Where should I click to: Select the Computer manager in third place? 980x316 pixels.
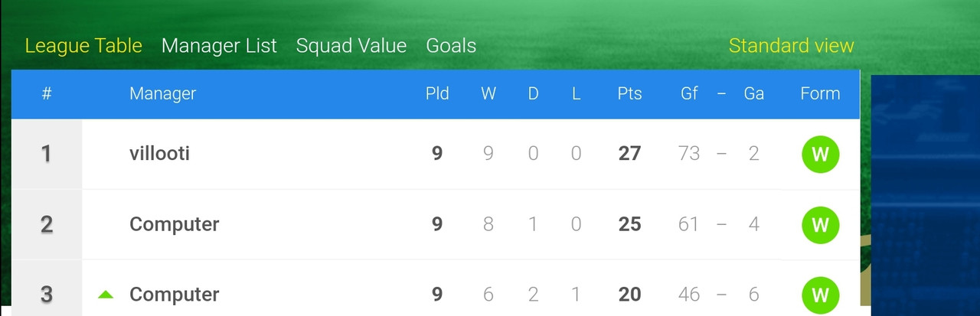pyautogui.click(x=174, y=295)
